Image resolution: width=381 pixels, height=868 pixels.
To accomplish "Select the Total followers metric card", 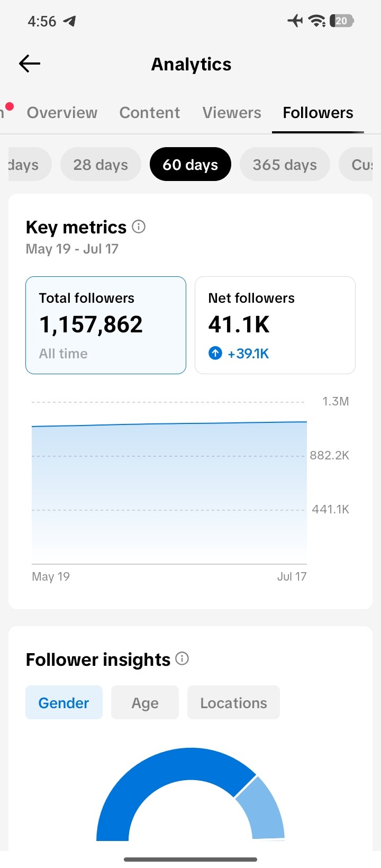I will coord(106,325).
